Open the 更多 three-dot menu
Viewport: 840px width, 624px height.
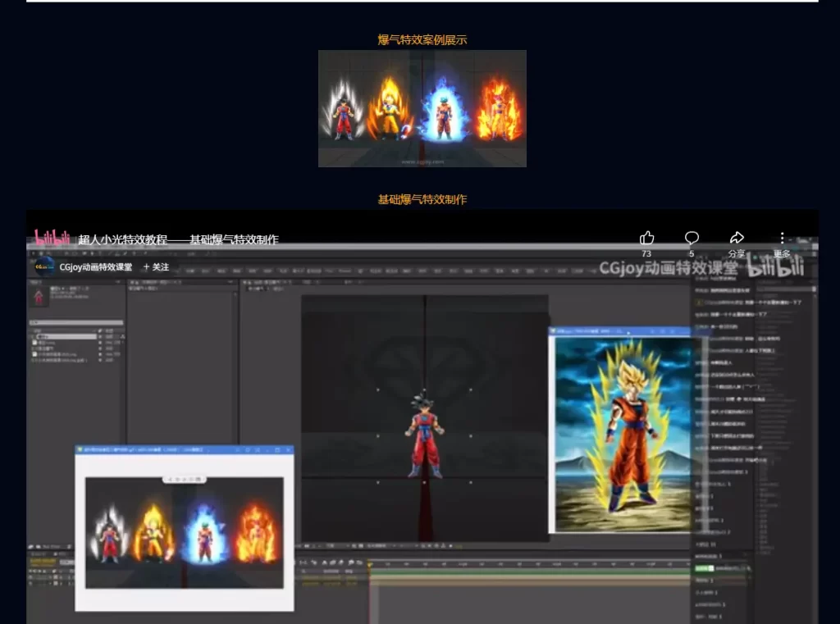click(x=782, y=238)
